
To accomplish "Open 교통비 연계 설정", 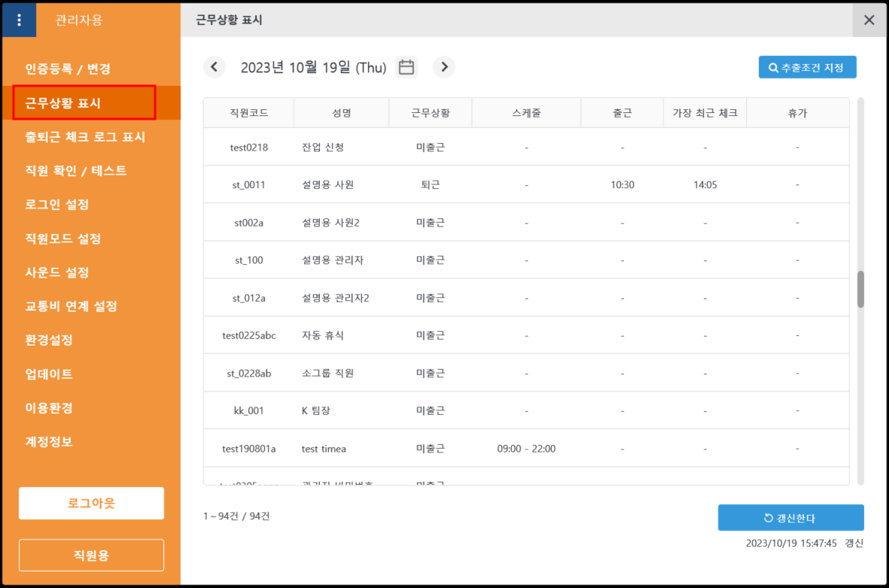I will coord(71,306).
